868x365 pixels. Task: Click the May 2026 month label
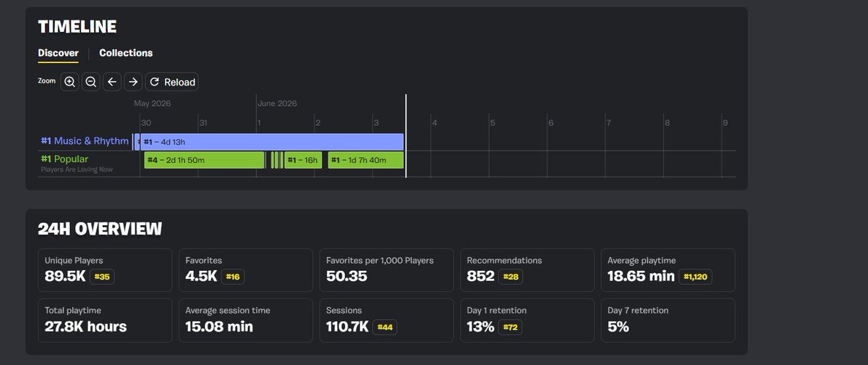pos(152,104)
